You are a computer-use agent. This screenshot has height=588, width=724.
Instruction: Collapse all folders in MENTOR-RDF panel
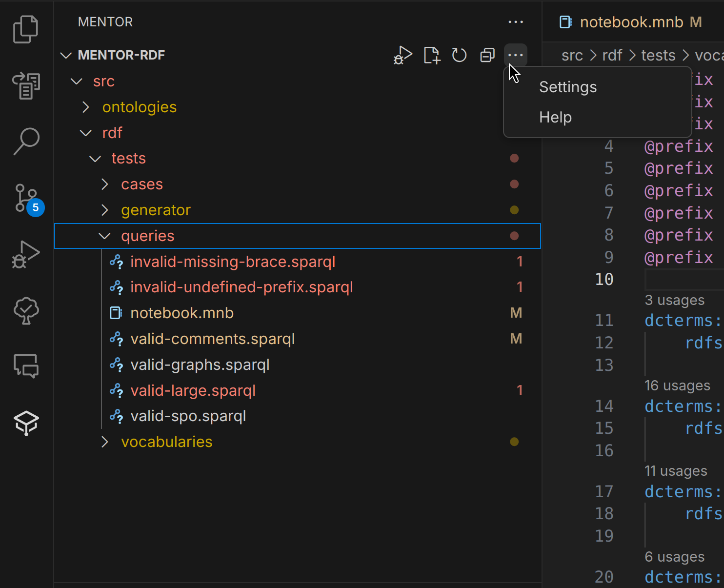click(x=487, y=55)
